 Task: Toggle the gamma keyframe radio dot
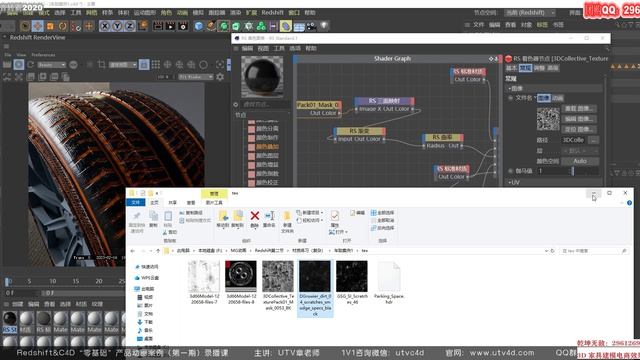[510, 171]
